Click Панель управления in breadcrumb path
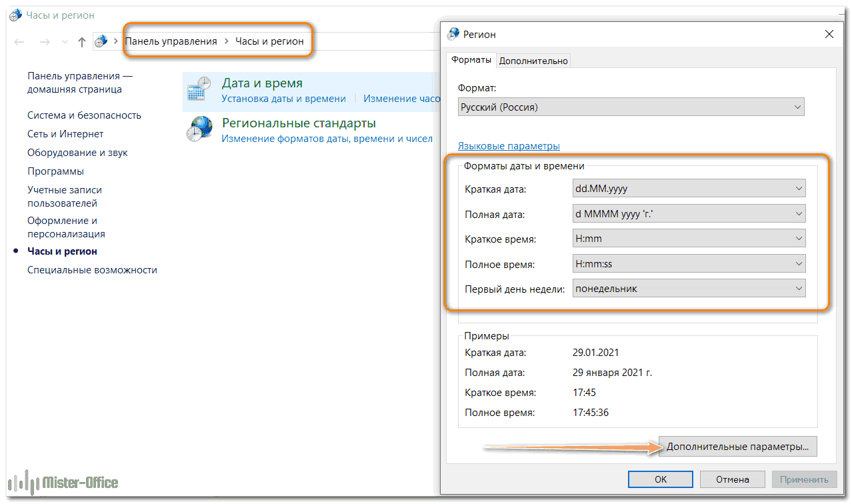The width and height of the screenshot is (852, 504). tap(171, 41)
